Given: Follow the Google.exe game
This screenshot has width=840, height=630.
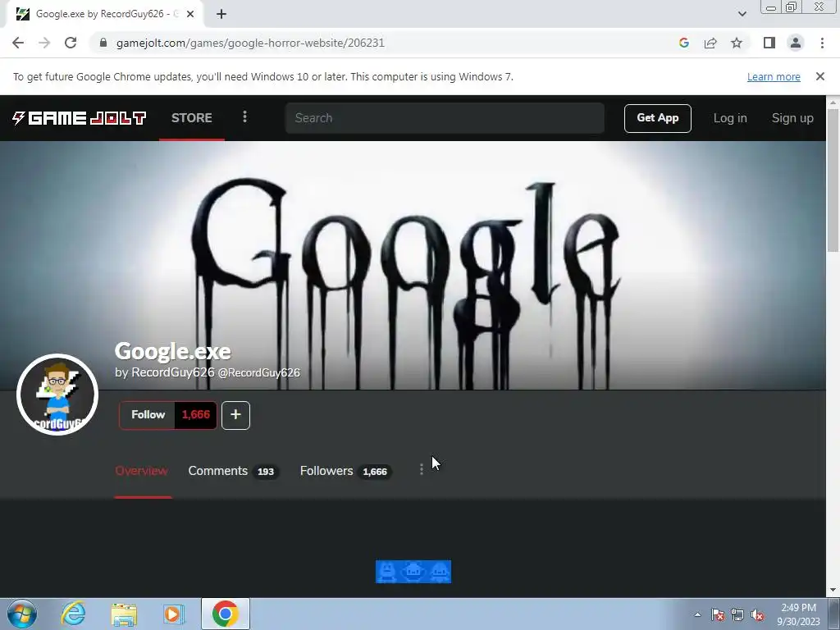Looking at the screenshot, I should click(x=148, y=414).
